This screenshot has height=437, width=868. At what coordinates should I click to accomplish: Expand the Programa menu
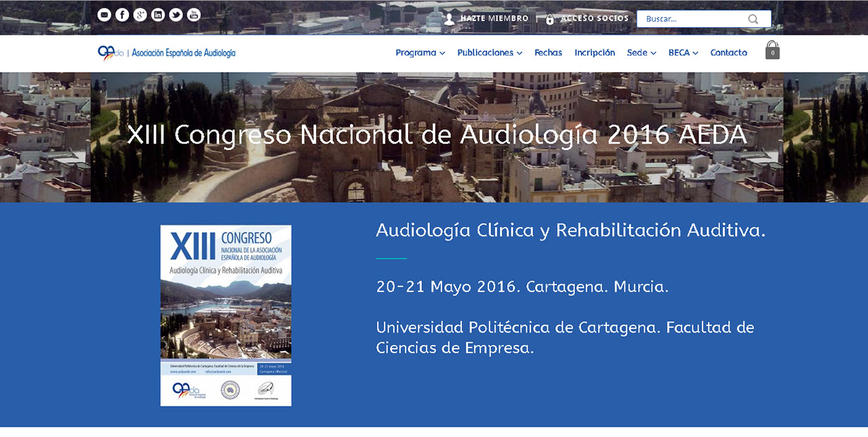coord(420,53)
